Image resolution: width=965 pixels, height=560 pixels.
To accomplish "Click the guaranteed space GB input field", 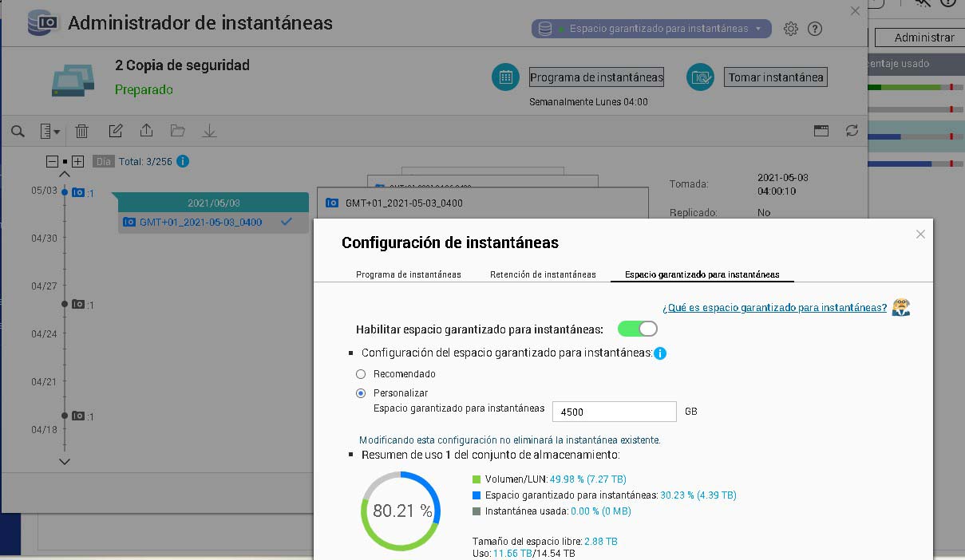I will [x=614, y=412].
